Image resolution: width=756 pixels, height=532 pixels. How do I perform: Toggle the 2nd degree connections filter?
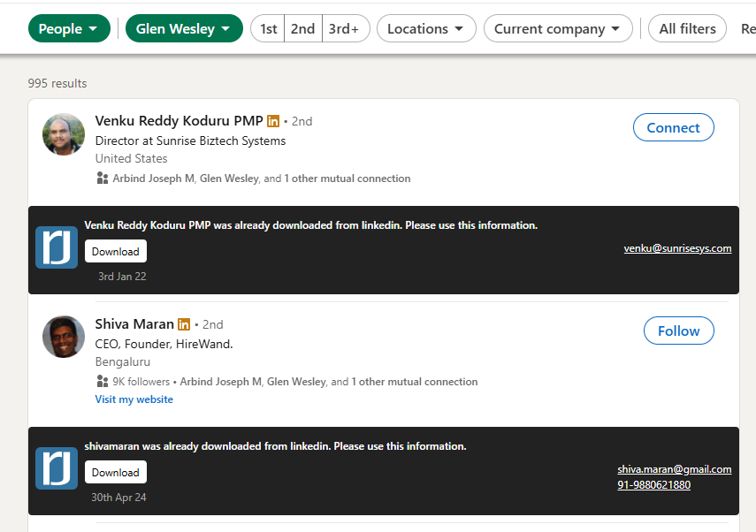click(x=302, y=28)
